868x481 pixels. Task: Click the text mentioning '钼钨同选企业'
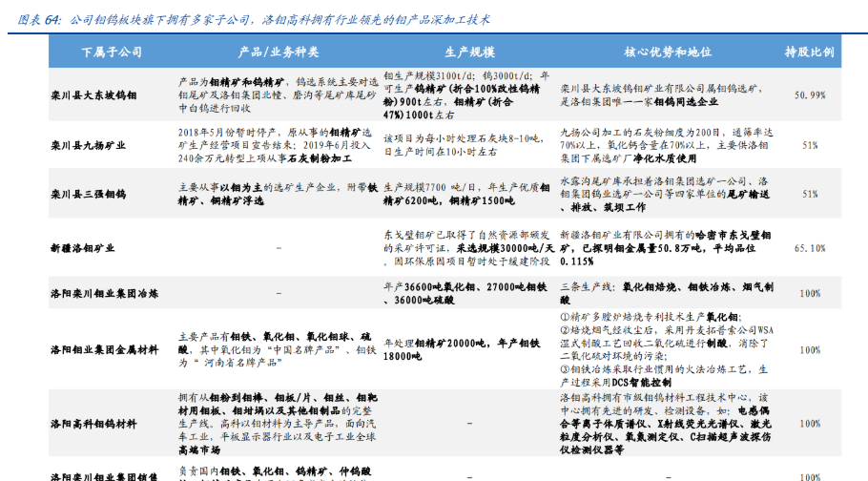point(662,95)
